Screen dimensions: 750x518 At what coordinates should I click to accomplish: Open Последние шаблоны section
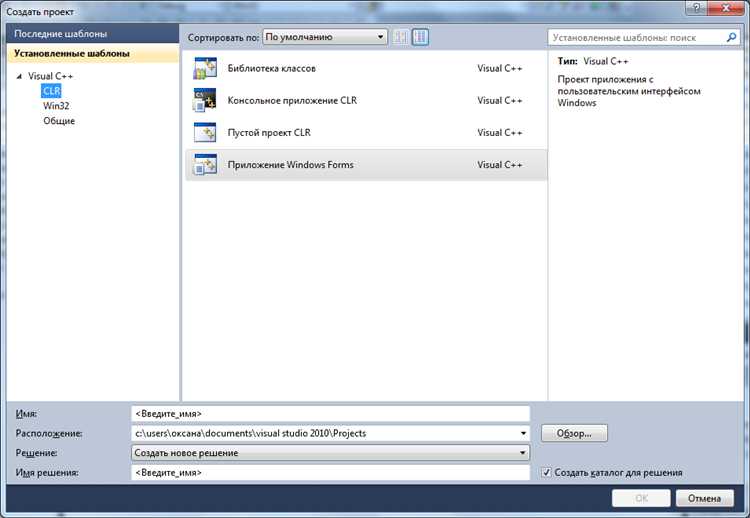click(x=93, y=34)
